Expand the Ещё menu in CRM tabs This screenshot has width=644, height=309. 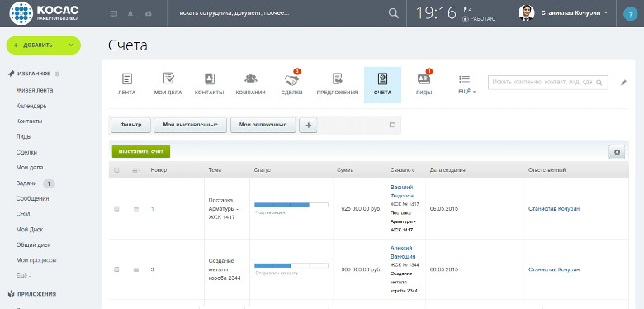(466, 84)
